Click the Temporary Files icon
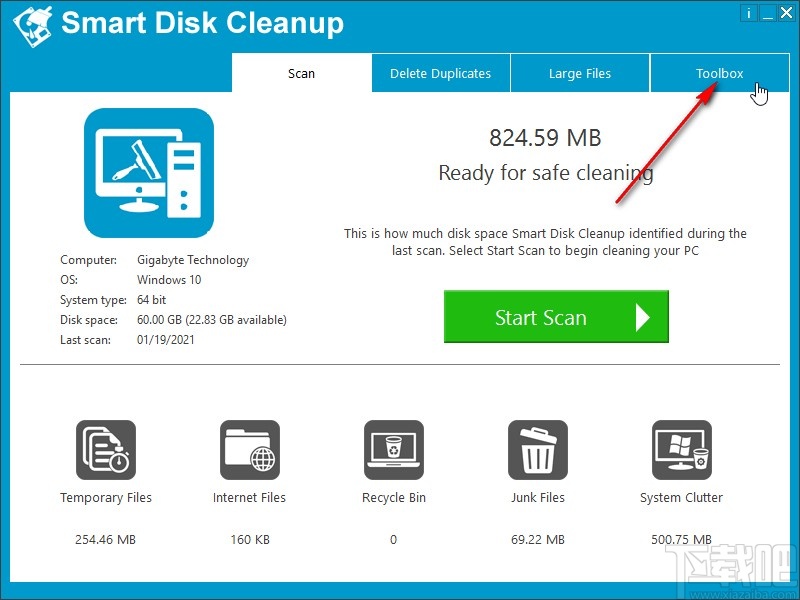The width and height of the screenshot is (800, 600). click(106, 449)
